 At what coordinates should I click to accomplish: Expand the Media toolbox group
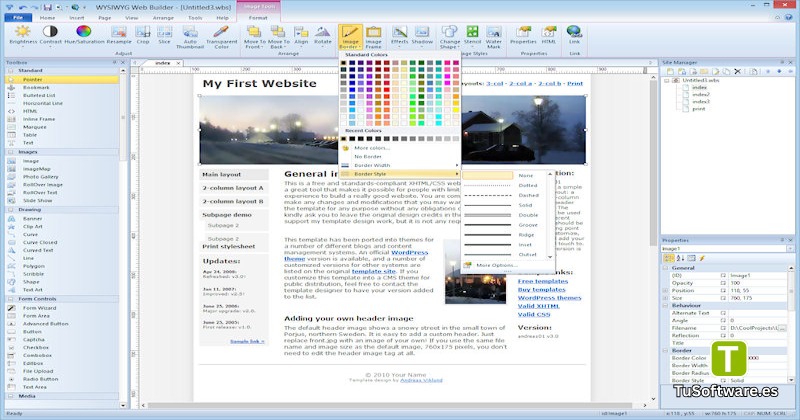[11, 396]
